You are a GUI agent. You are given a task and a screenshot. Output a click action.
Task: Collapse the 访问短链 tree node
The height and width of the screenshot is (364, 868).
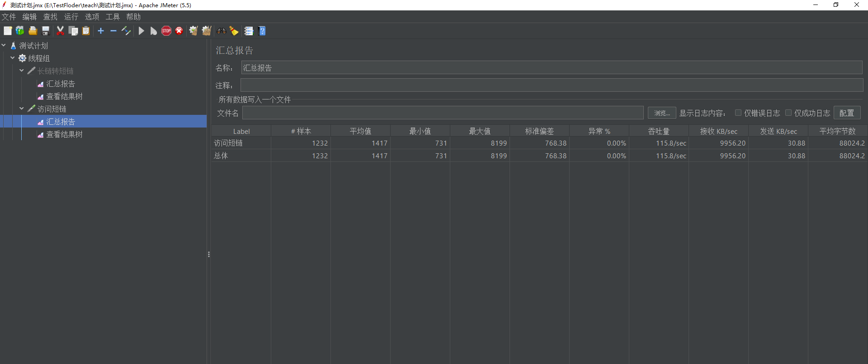coord(22,109)
